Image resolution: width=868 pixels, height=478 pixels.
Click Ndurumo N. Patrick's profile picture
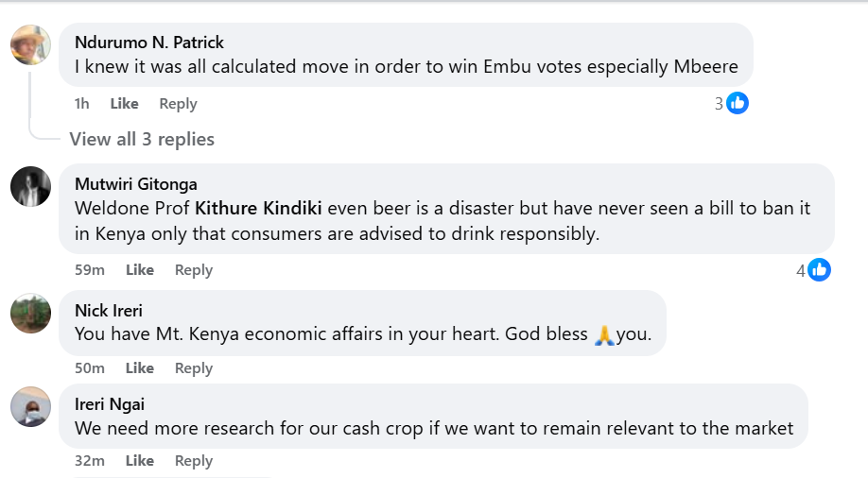click(30, 44)
